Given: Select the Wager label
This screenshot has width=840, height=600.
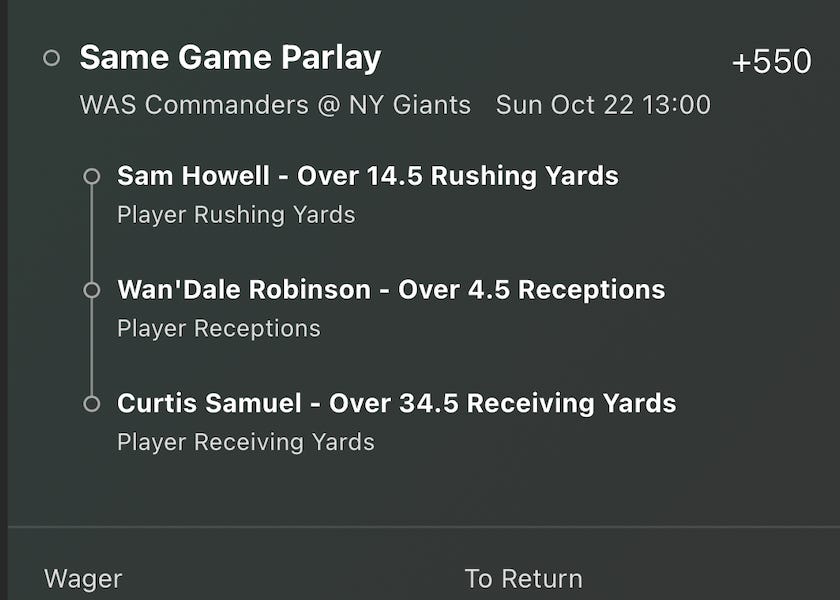Looking at the screenshot, I should tap(84, 579).
